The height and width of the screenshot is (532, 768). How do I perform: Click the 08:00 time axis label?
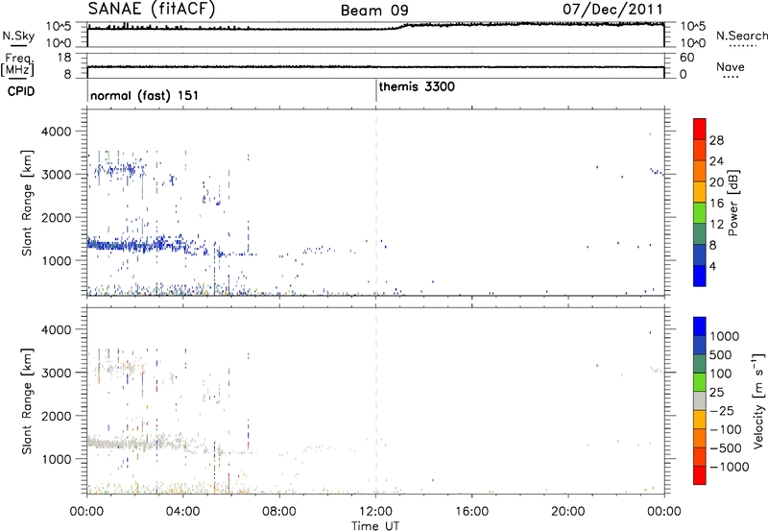(x=279, y=512)
